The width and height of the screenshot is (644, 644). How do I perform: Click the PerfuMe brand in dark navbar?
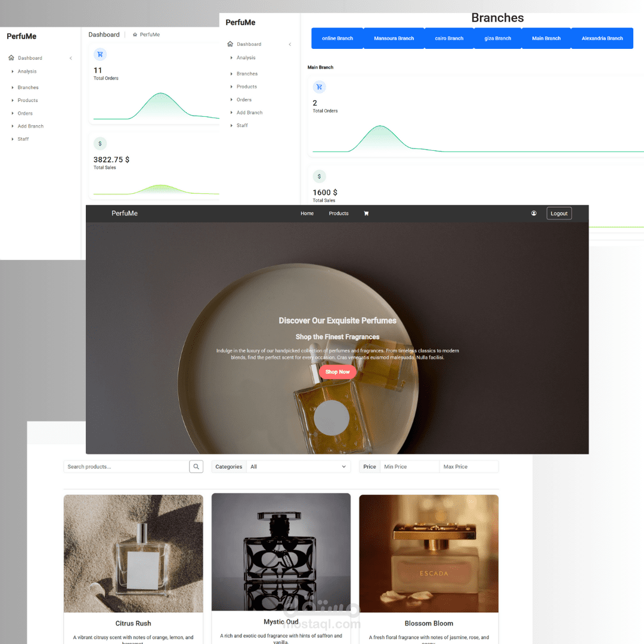[x=125, y=213]
